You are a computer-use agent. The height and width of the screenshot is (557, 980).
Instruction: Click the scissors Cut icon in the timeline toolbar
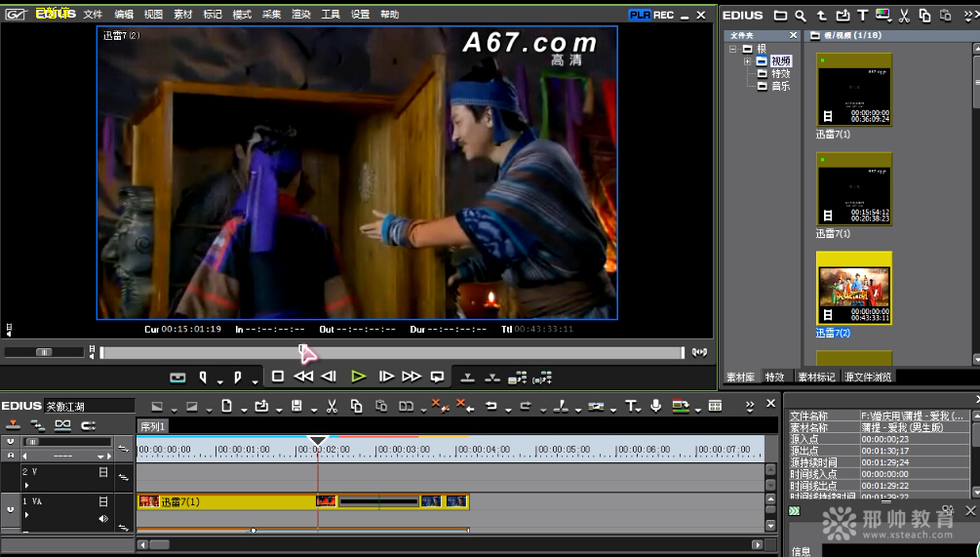(332, 406)
